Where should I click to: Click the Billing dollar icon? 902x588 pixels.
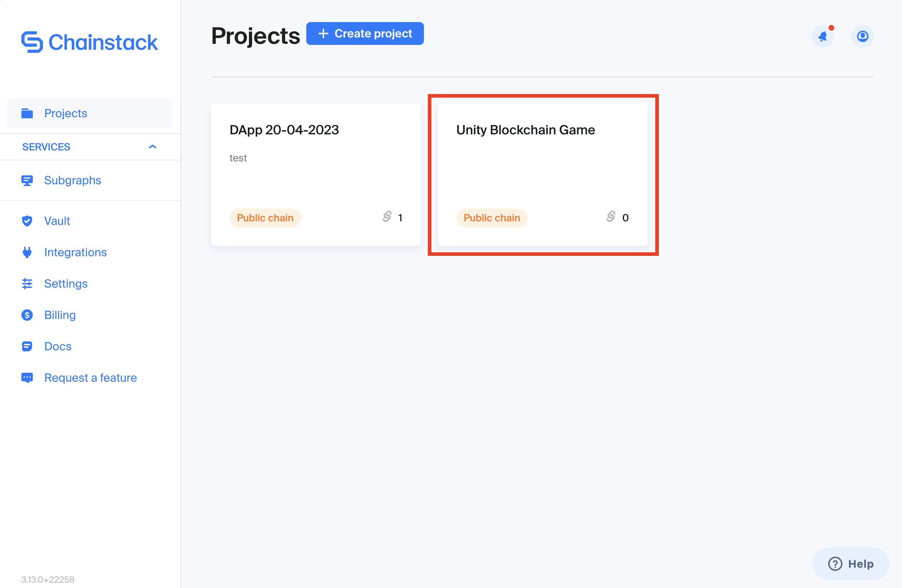point(27,315)
